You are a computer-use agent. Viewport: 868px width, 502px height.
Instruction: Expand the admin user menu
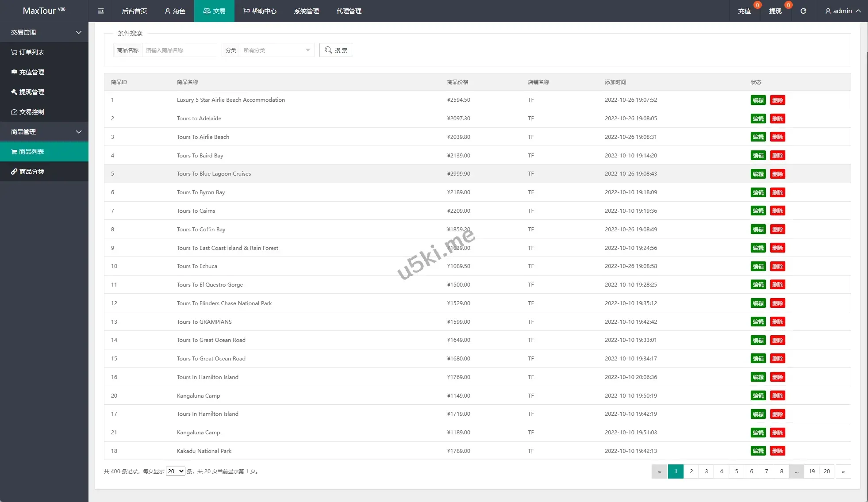pos(843,11)
